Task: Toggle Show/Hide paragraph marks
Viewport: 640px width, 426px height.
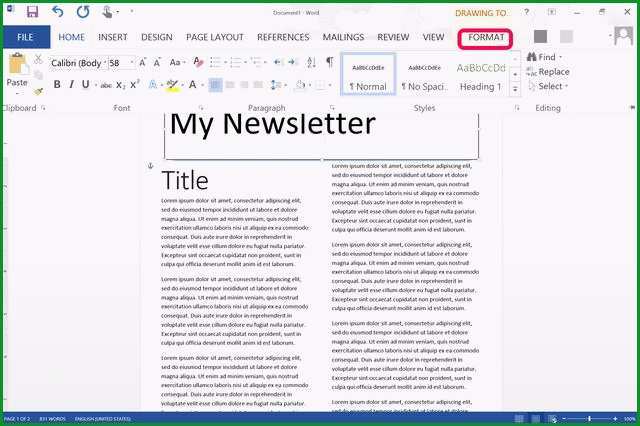Action: click(x=329, y=62)
